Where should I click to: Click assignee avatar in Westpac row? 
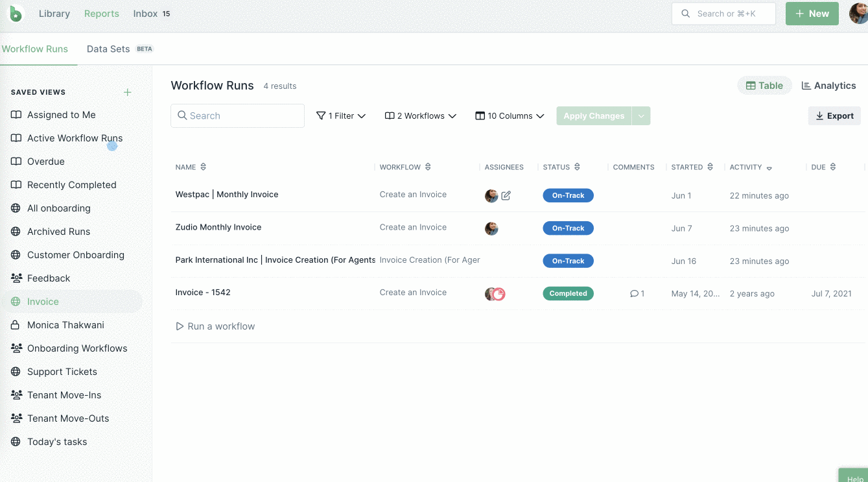click(x=491, y=195)
